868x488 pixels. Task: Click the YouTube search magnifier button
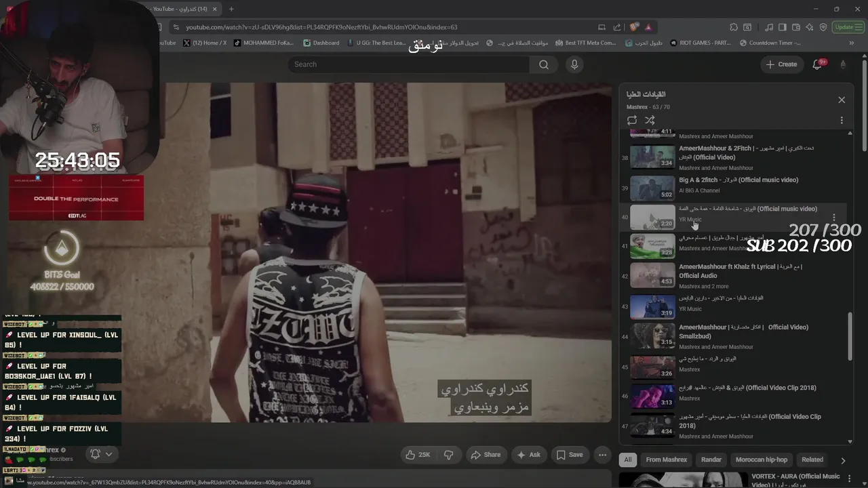[x=544, y=64]
